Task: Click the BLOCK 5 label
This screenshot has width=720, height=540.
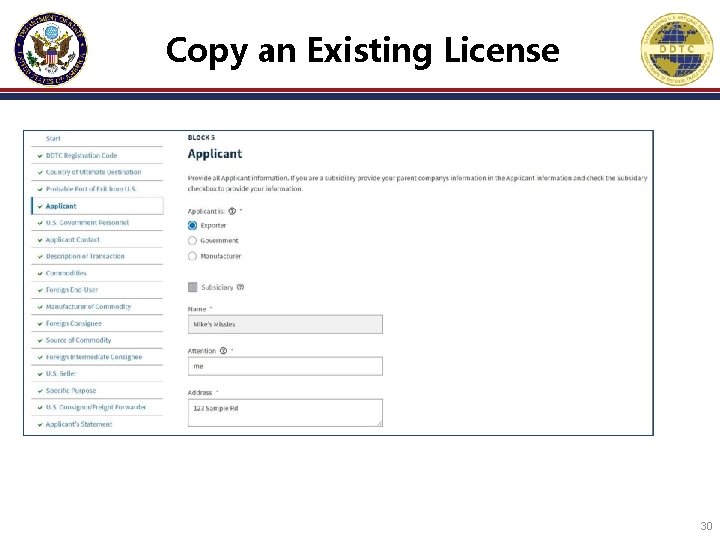Action: [201, 137]
